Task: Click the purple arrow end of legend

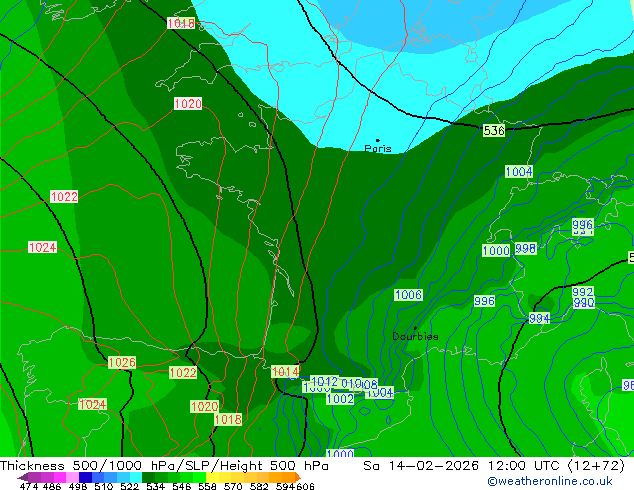Action: point(22,477)
